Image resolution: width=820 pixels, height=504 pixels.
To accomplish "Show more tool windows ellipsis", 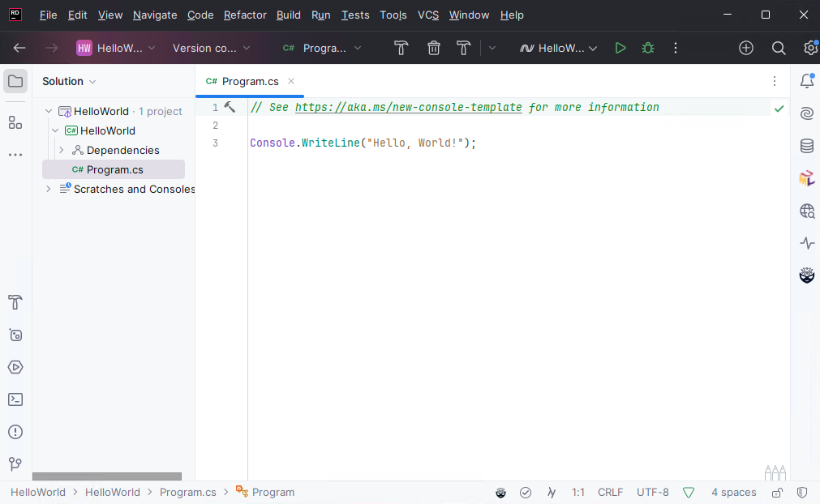I will pos(15,155).
